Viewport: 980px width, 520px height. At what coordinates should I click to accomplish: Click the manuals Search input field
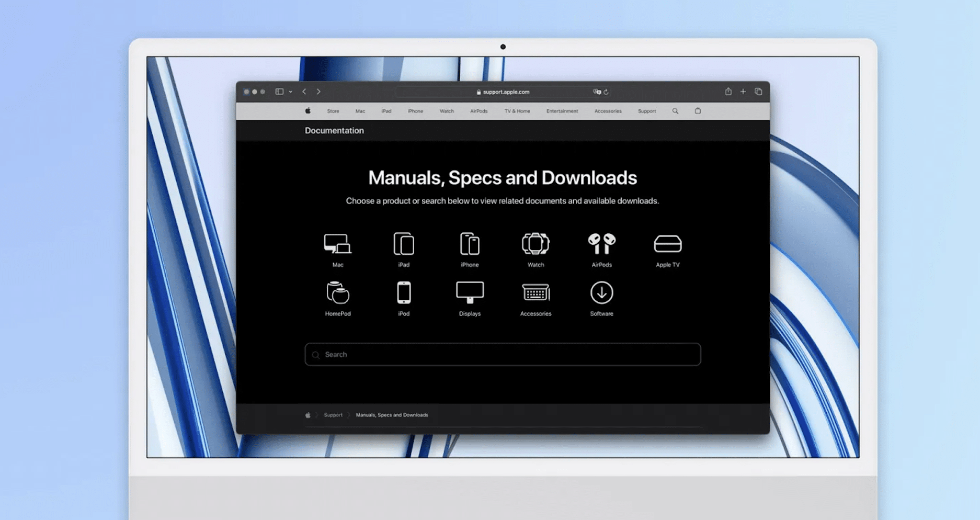[503, 355]
